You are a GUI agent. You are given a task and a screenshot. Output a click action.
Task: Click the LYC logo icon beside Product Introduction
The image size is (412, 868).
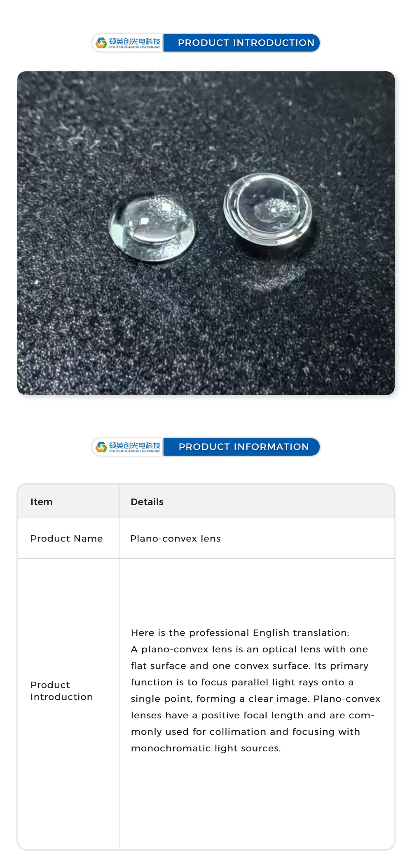pos(101,42)
